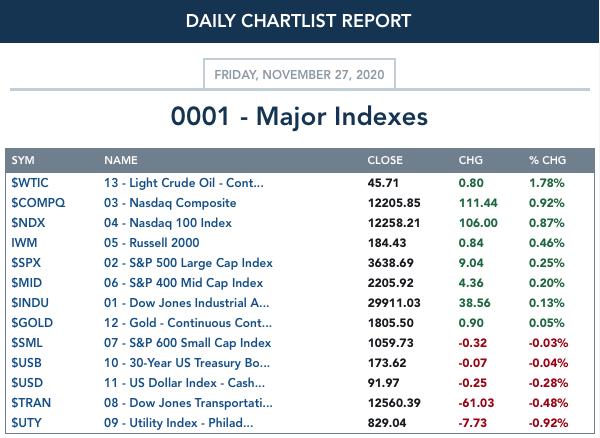
Task: Sort by the NAME column header
Action: pos(121,160)
